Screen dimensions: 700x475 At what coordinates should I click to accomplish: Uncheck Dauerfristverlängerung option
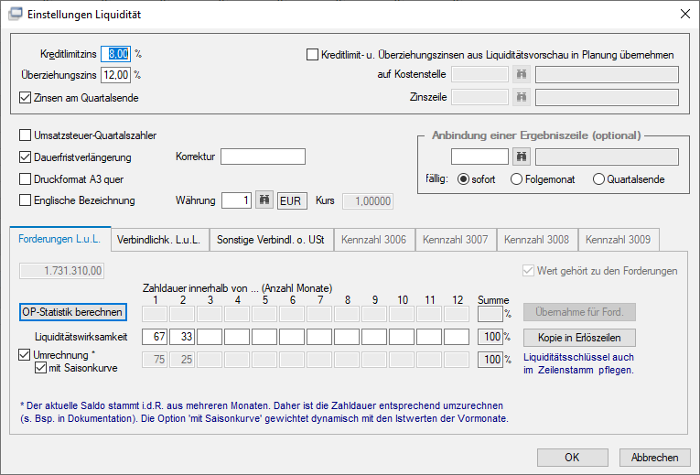[25, 157]
